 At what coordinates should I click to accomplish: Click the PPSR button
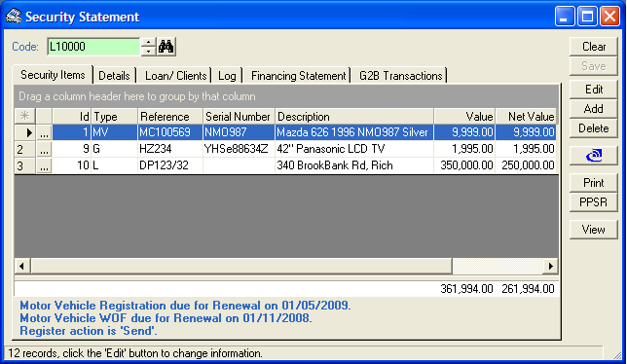[594, 202]
